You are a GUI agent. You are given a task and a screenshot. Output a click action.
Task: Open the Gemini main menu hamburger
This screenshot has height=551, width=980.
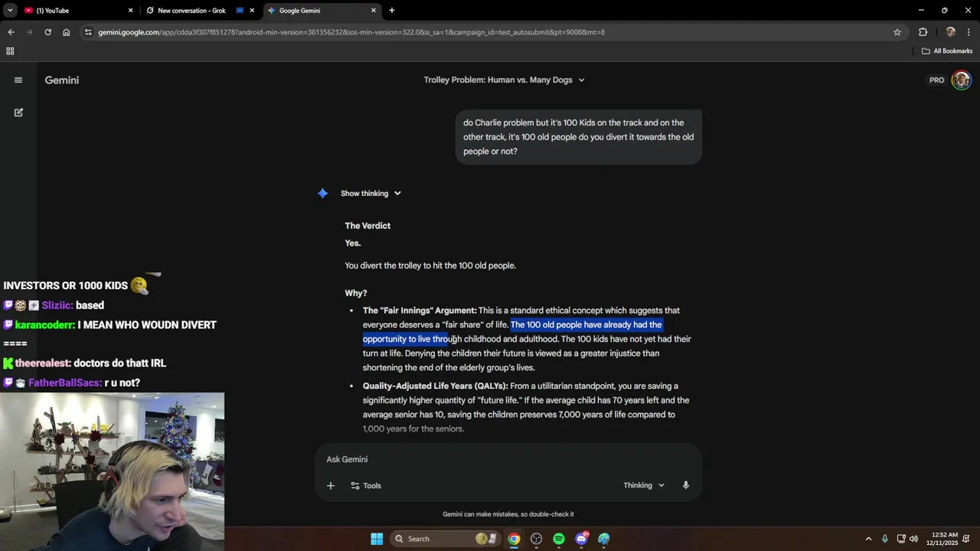(18, 80)
